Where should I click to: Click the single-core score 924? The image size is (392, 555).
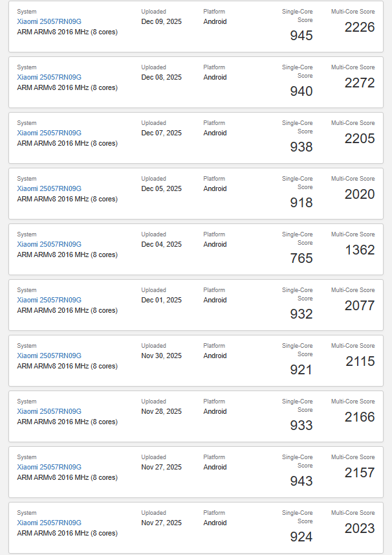(301, 537)
